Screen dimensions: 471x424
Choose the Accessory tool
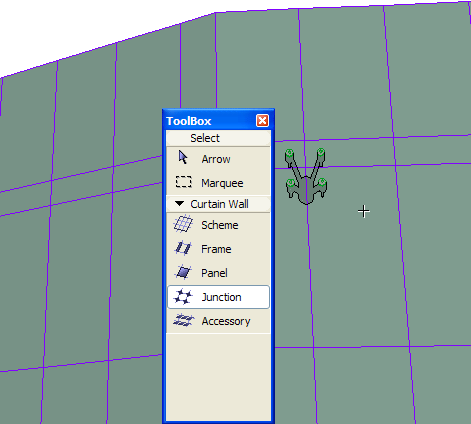coord(218,321)
